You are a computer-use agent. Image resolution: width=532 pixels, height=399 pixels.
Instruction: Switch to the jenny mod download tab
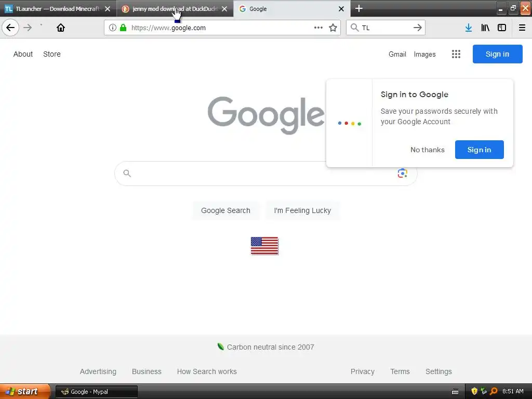coord(175,9)
